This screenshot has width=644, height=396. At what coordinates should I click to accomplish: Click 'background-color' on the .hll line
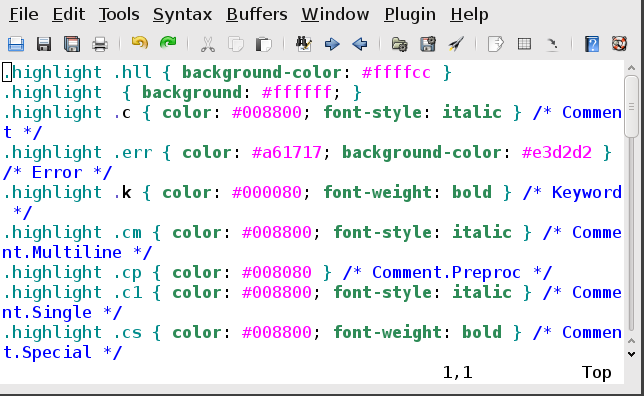click(x=262, y=73)
